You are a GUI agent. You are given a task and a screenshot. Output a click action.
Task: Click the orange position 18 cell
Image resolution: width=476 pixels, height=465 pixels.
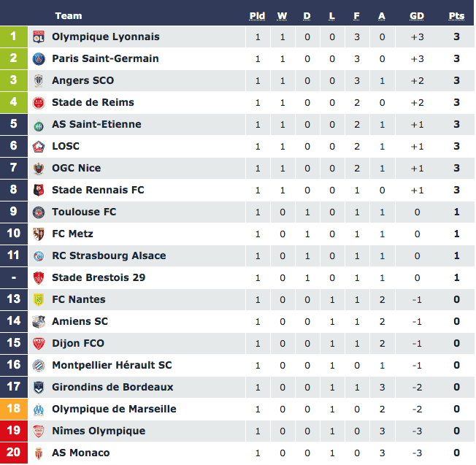(14, 409)
